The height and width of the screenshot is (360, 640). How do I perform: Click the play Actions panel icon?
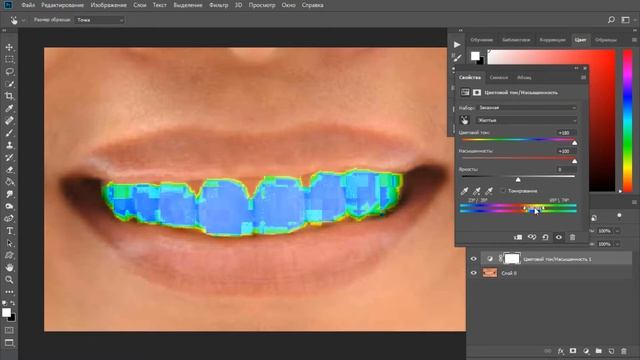tap(457, 44)
